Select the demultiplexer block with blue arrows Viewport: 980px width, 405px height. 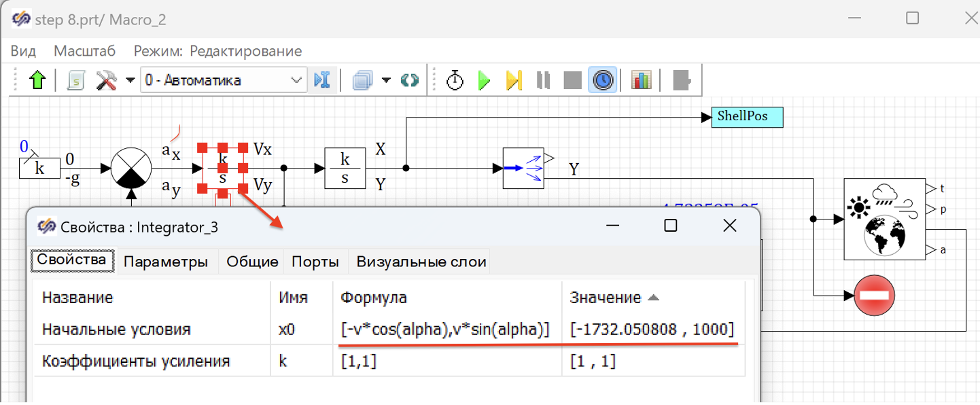point(523,168)
